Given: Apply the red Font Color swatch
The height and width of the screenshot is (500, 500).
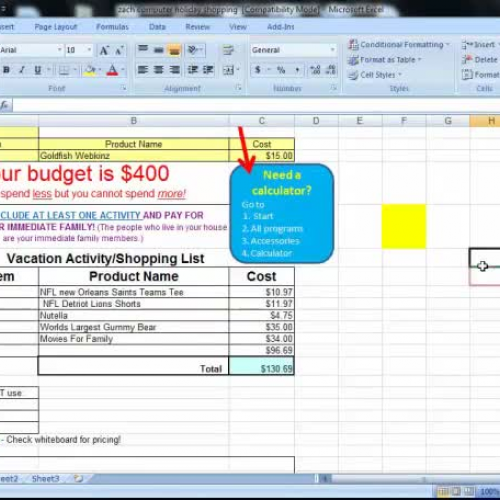Looking at the screenshot, I should (112, 70).
